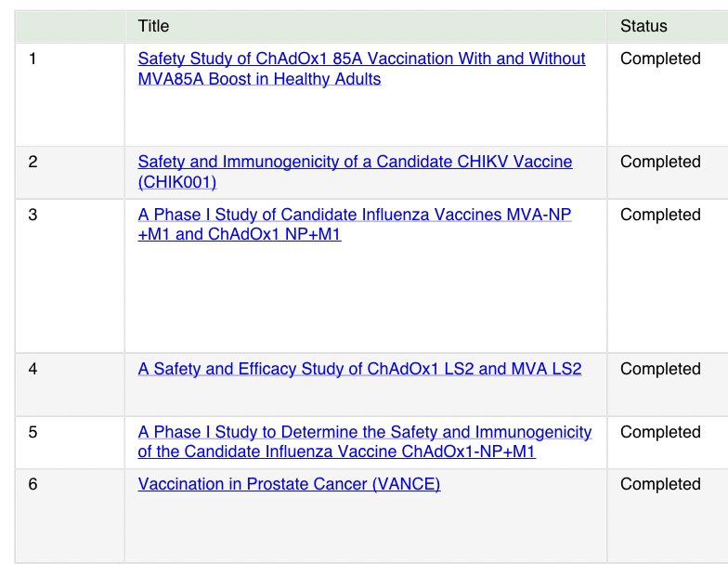Click Completed status of the CHIKV study

[660, 162]
